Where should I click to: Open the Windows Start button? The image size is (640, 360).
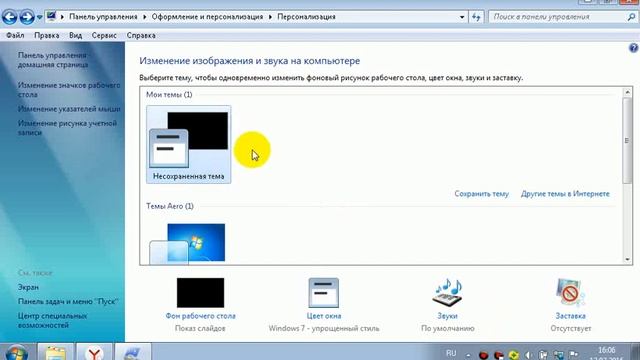[16, 353]
